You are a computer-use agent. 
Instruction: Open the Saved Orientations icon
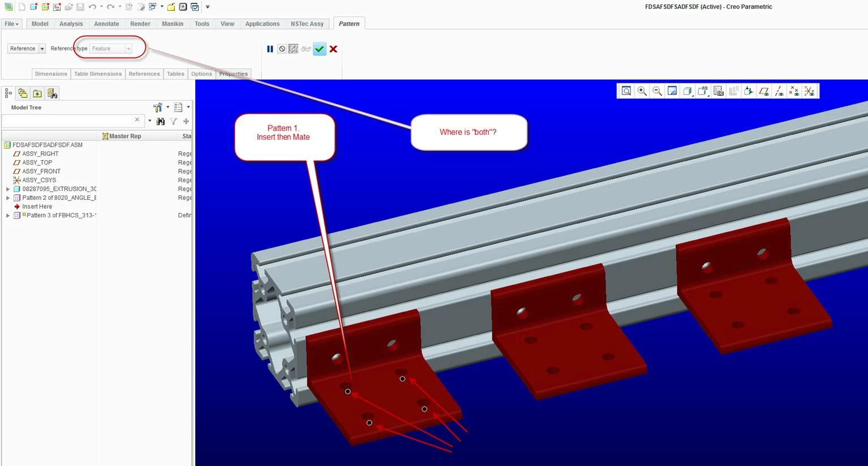703,91
